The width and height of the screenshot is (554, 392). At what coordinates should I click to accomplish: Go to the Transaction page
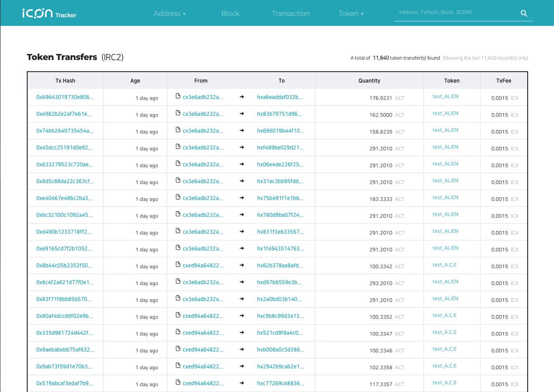pos(291,13)
